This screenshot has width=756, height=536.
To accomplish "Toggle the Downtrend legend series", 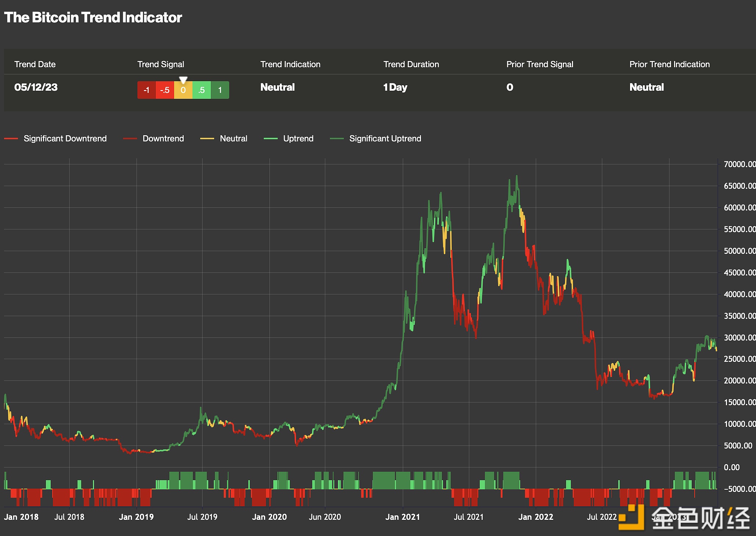I will tap(163, 139).
